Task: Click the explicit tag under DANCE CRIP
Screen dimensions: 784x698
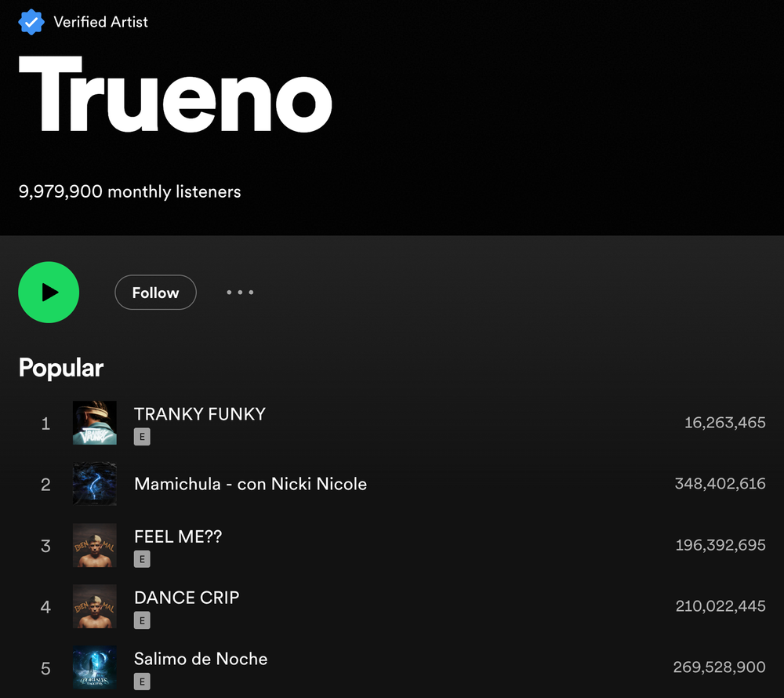Action: tap(142, 620)
